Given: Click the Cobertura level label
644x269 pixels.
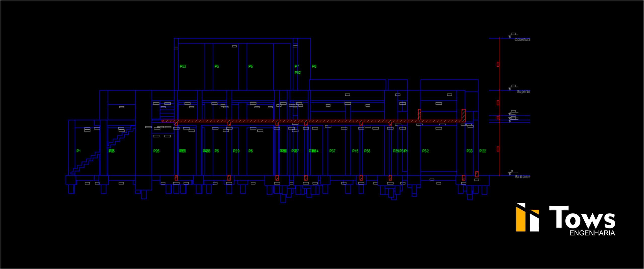Looking at the screenshot, I should 522,40.
